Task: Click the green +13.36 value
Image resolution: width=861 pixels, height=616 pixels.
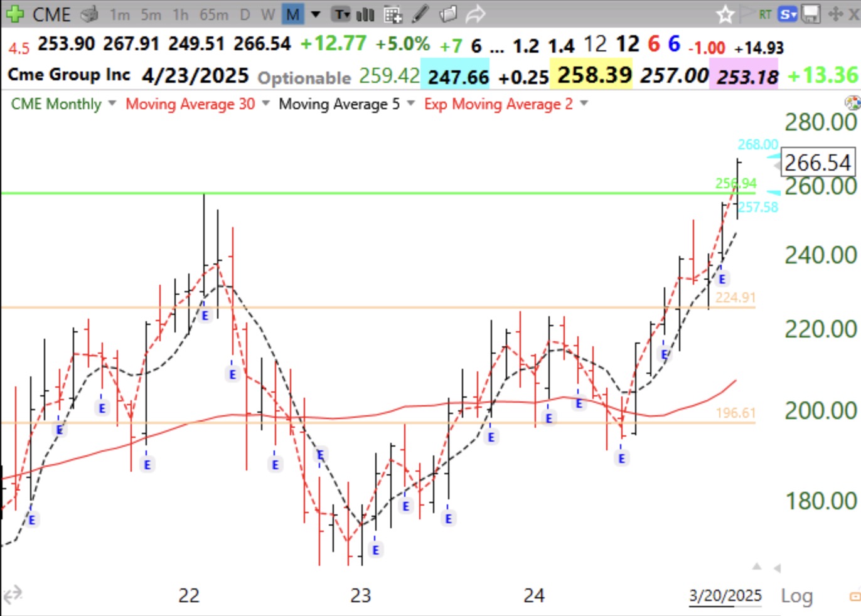Action: click(x=823, y=75)
